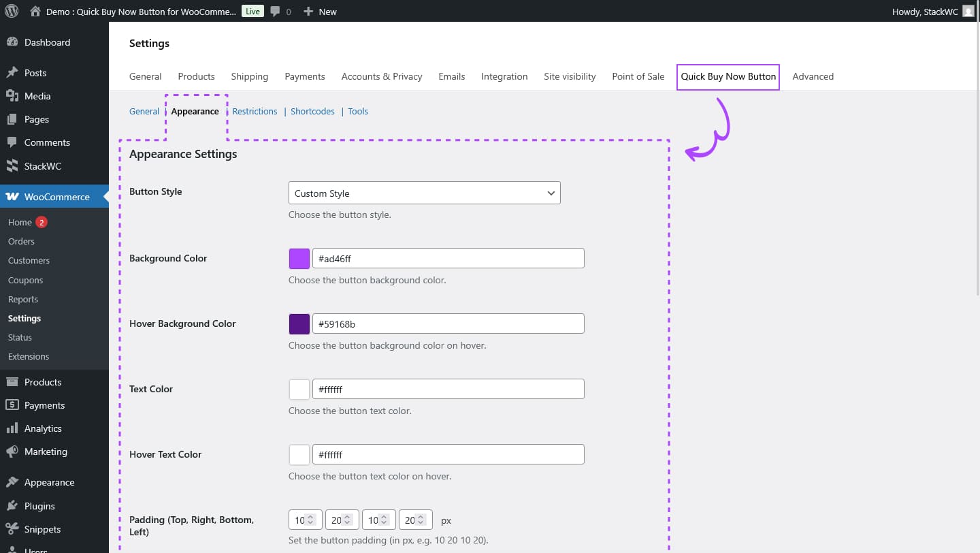The width and height of the screenshot is (980, 553).
Task: Adjust the right padding stepper arrows
Action: coord(347,520)
